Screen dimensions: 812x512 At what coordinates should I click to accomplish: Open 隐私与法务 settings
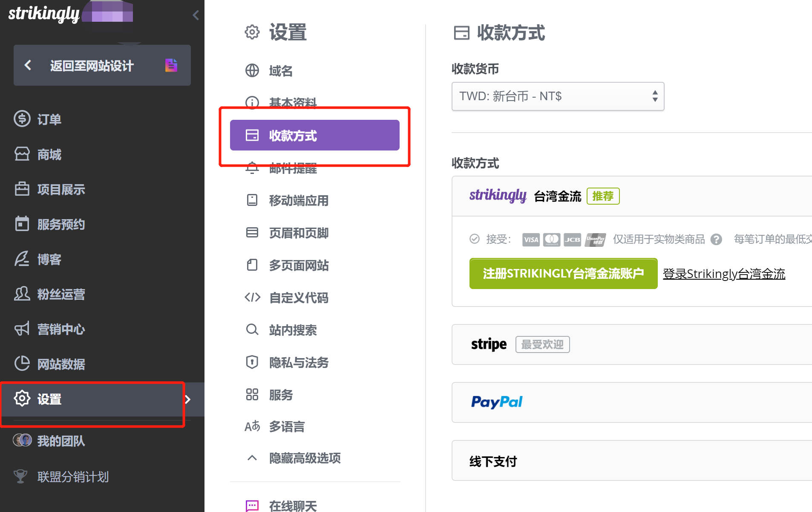pyautogui.click(x=299, y=362)
